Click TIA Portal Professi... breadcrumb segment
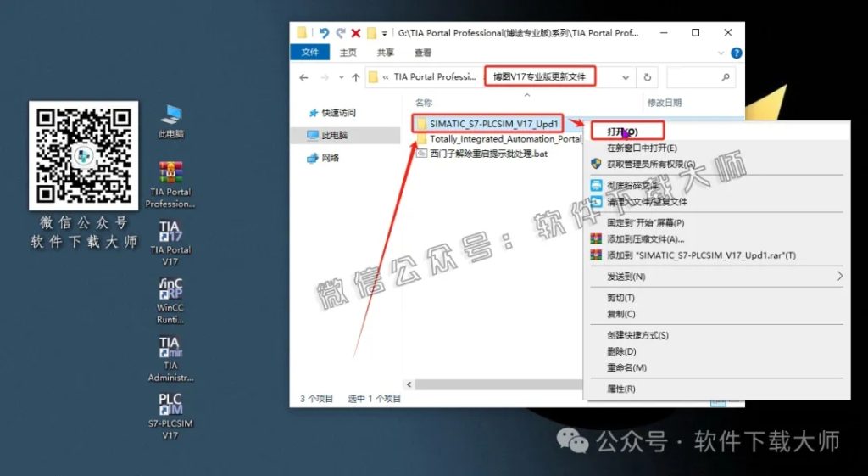 pos(435,77)
